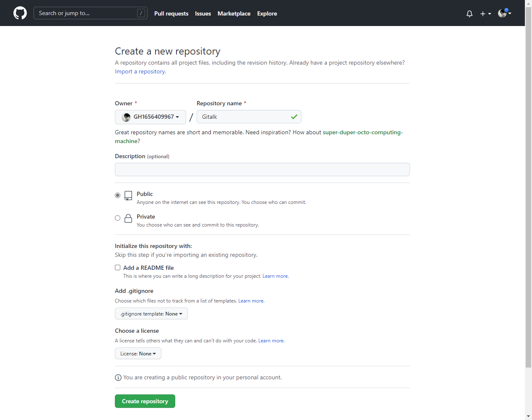Select the Public visibility option
This screenshot has width=532, height=420.
[117, 195]
